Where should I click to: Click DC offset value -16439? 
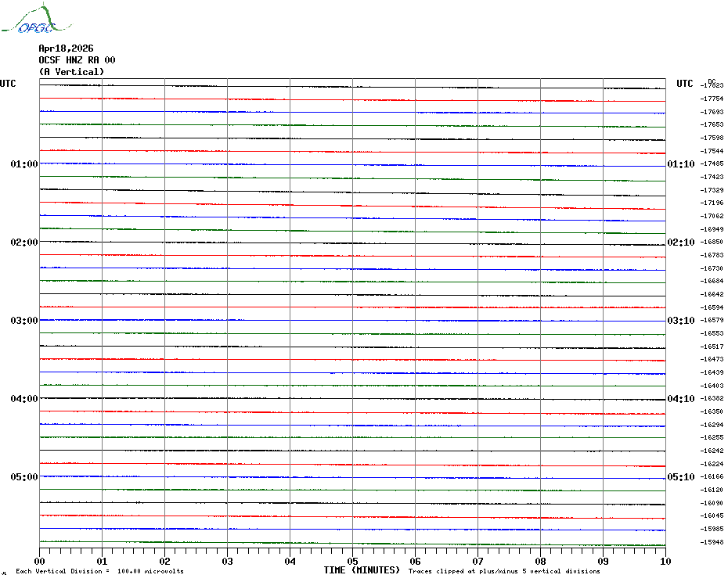(712, 372)
